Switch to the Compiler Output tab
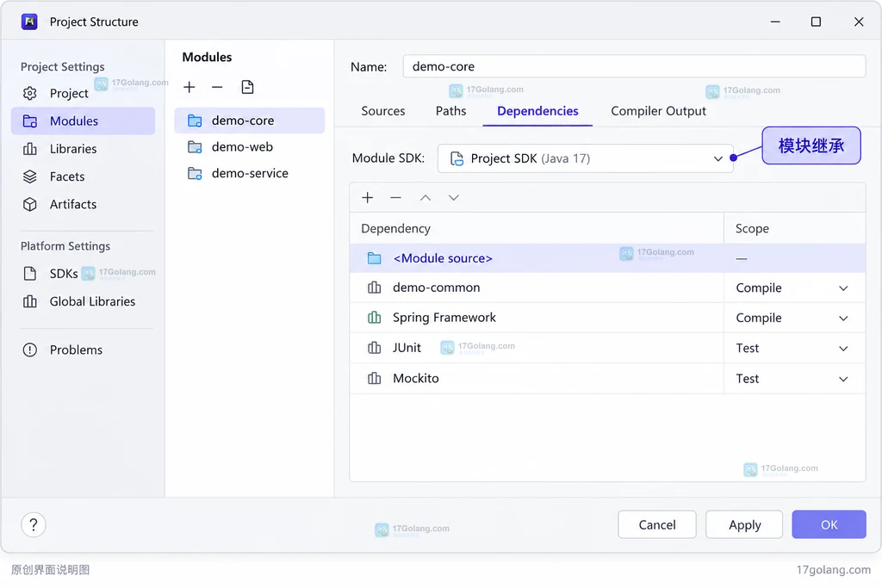Image resolution: width=882 pixels, height=588 pixels. pos(659,111)
